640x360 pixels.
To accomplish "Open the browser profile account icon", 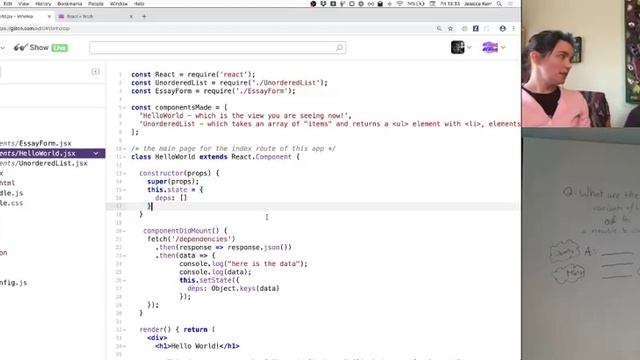I will pyautogui.click(x=502, y=29).
